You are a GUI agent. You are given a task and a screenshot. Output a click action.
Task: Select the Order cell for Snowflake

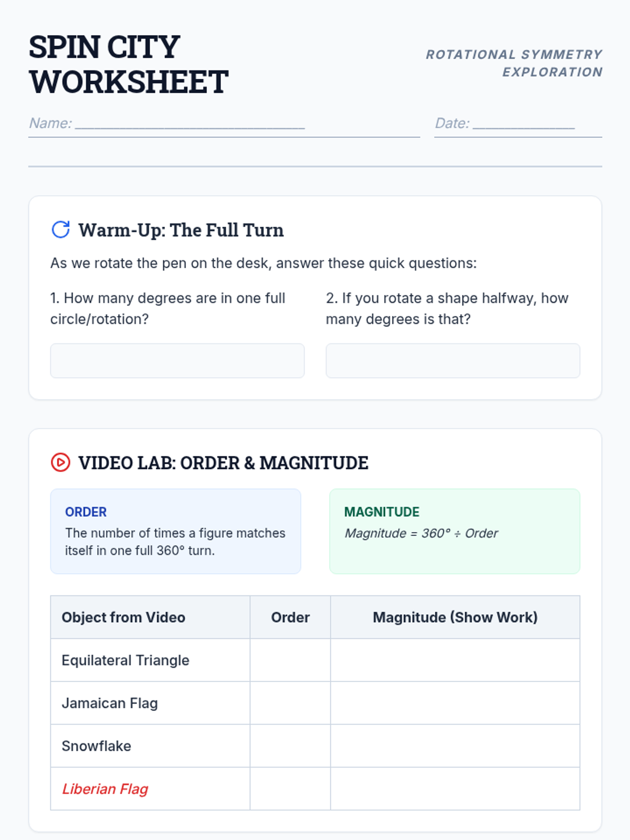point(290,746)
